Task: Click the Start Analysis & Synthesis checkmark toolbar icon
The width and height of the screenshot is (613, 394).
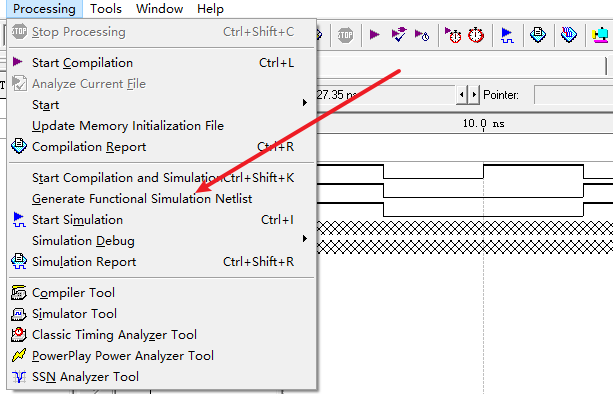Action: pos(399,35)
